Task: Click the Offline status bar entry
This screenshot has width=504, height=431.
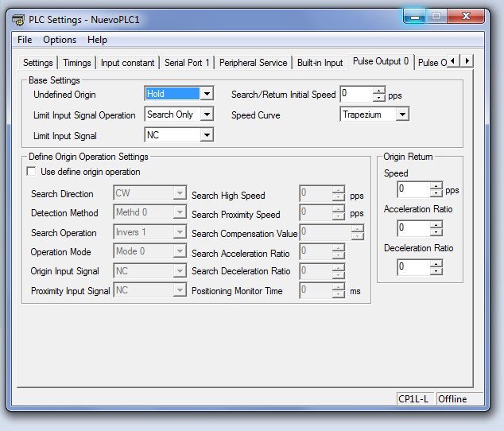Action: [459, 399]
